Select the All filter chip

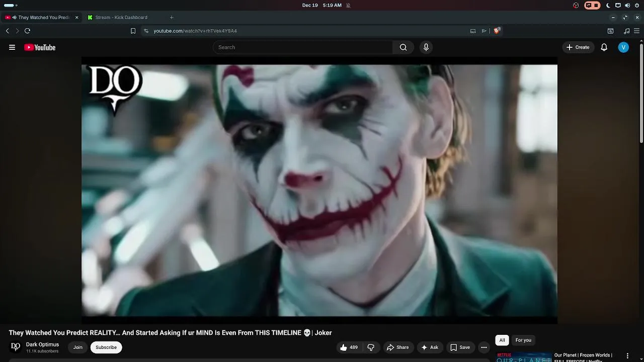click(x=502, y=340)
